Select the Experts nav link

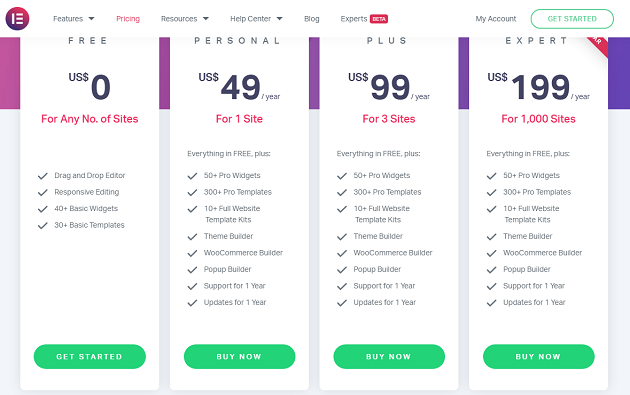(x=354, y=19)
